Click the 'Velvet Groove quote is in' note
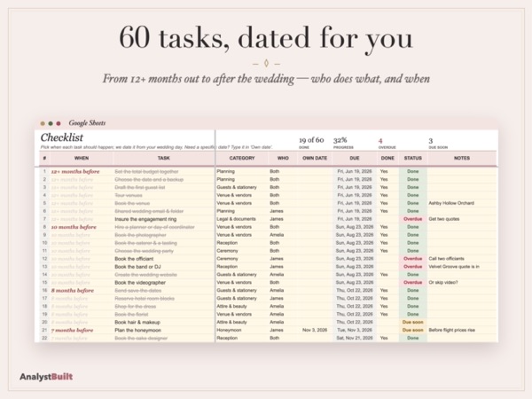 pyautogui.click(x=454, y=267)
